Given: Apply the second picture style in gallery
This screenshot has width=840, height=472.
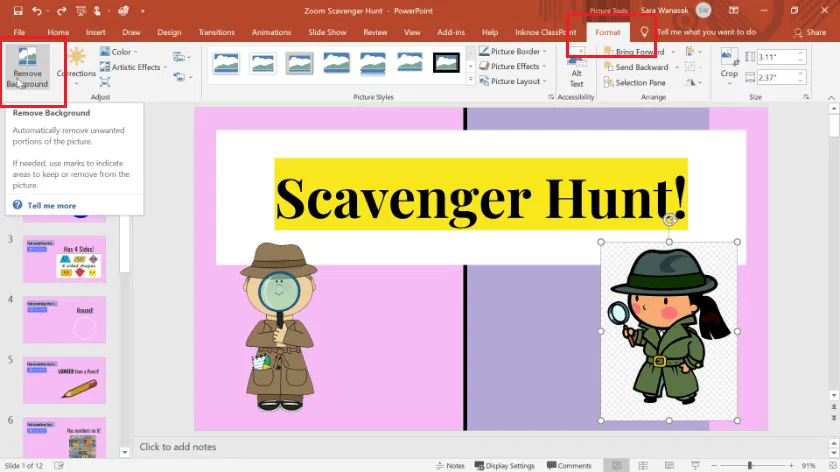Looking at the screenshot, I should point(262,63).
